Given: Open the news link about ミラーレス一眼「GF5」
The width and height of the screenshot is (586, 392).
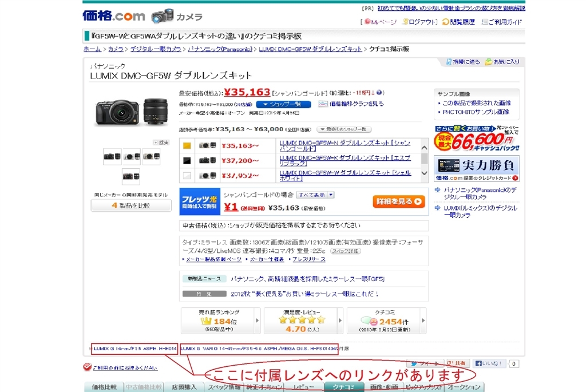Looking at the screenshot, I should click(x=307, y=279).
